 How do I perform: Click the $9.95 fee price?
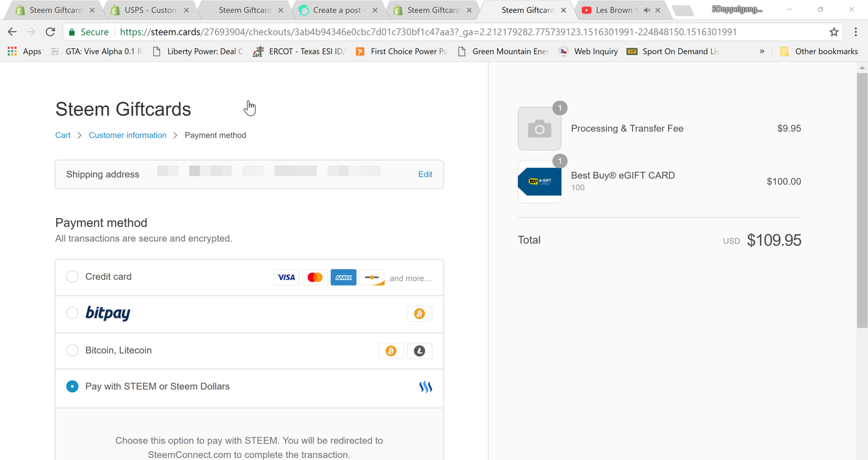tap(789, 129)
